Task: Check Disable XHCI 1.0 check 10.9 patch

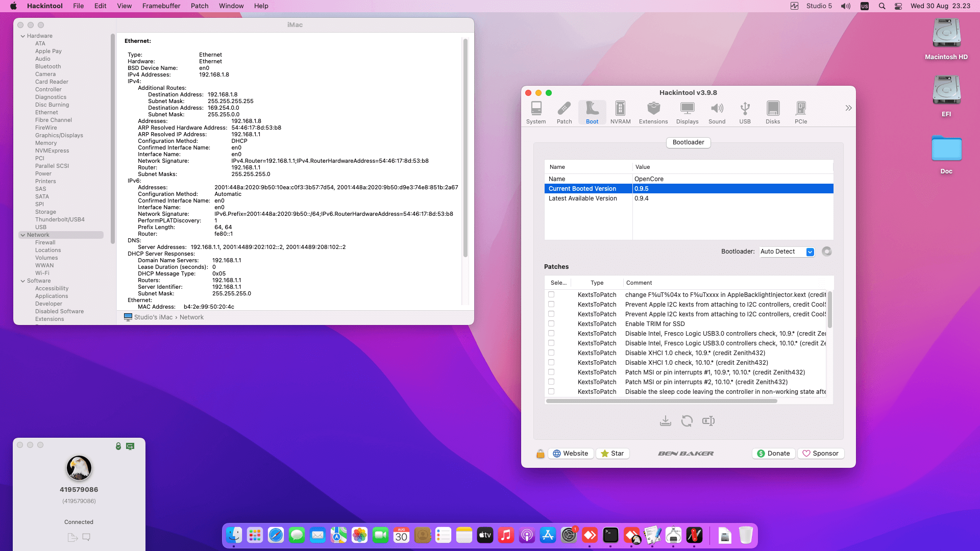Action: click(551, 353)
